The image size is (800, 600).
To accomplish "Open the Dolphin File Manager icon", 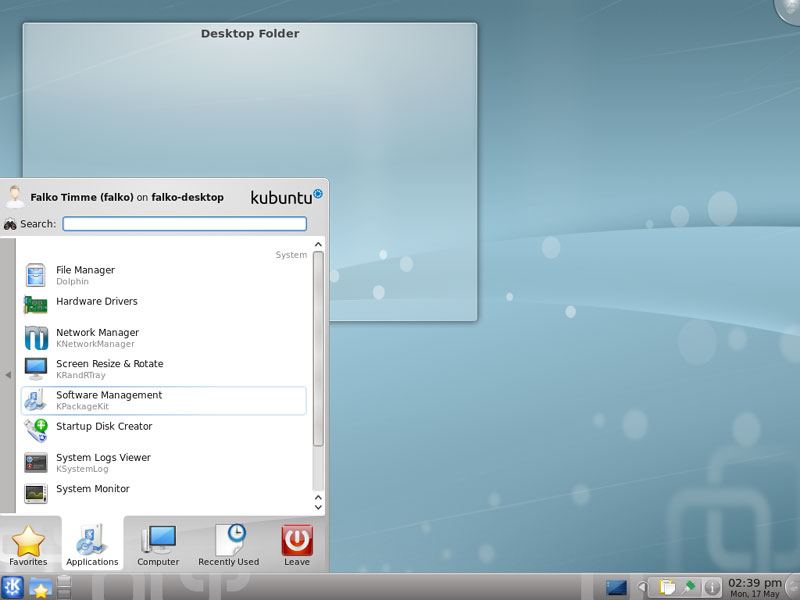I will (36, 275).
